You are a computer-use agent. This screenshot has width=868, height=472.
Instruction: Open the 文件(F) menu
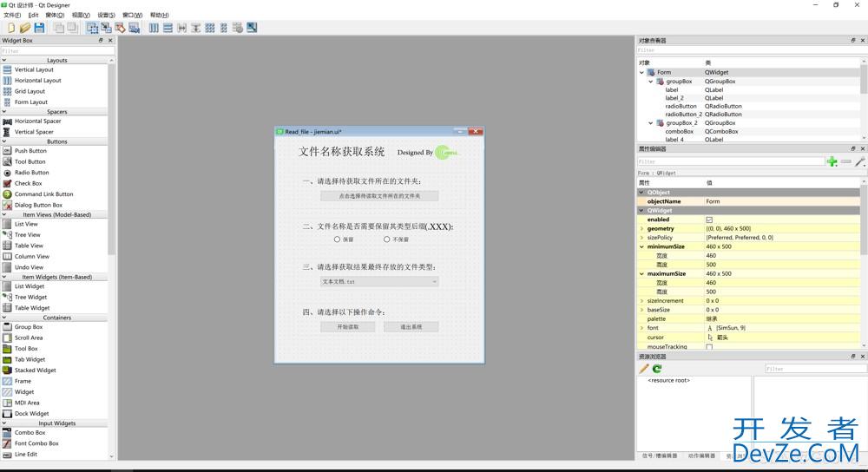coord(12,15)
